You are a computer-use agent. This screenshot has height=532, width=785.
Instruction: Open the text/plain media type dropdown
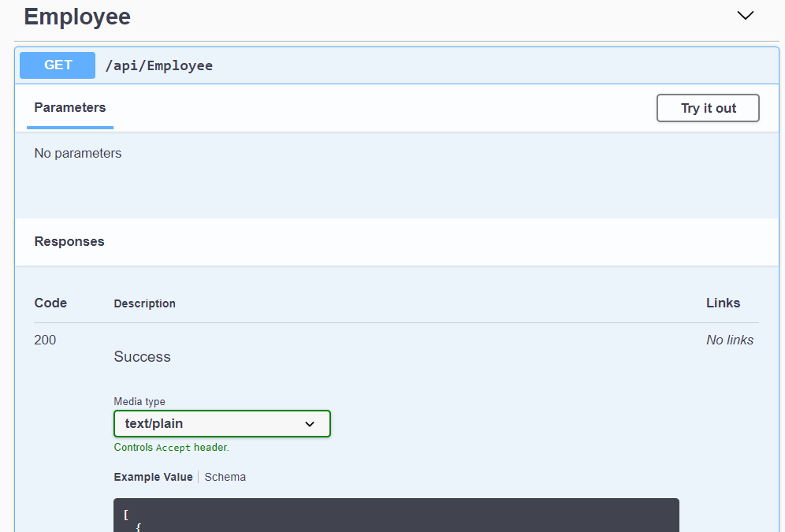point(221,423)
